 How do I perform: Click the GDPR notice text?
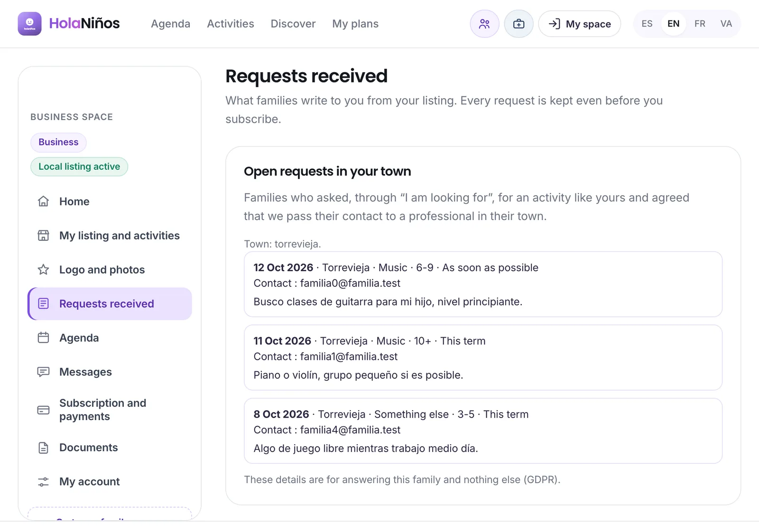coord(402,480)
